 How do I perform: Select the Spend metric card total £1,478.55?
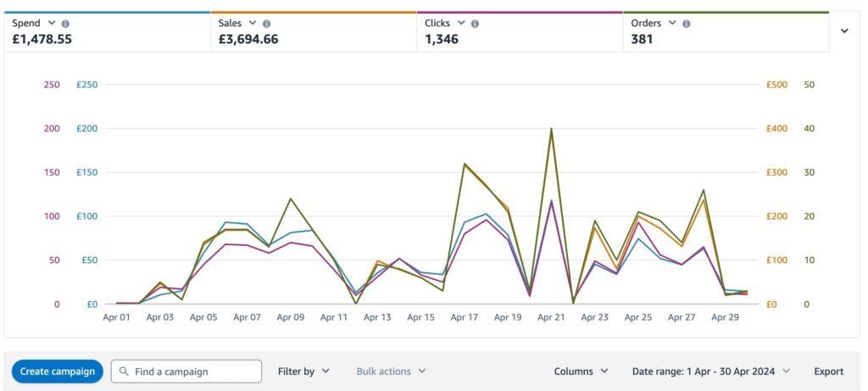coord(42,39)
